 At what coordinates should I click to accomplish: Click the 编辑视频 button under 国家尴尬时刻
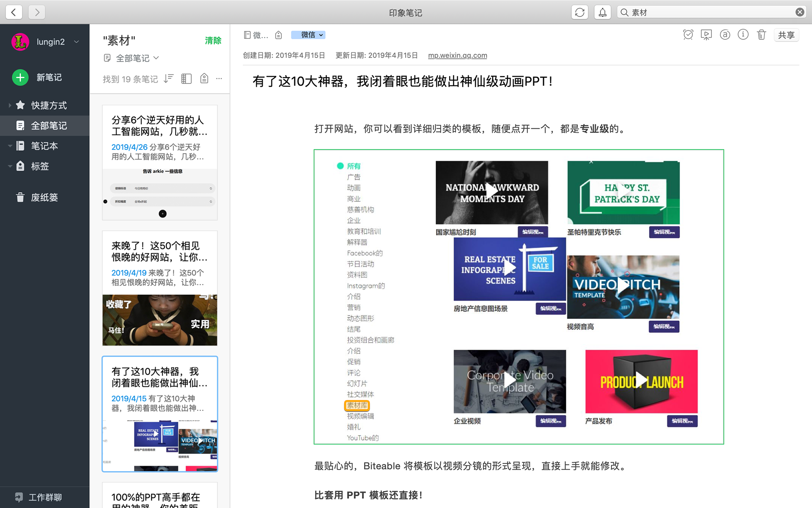(533, 232)
